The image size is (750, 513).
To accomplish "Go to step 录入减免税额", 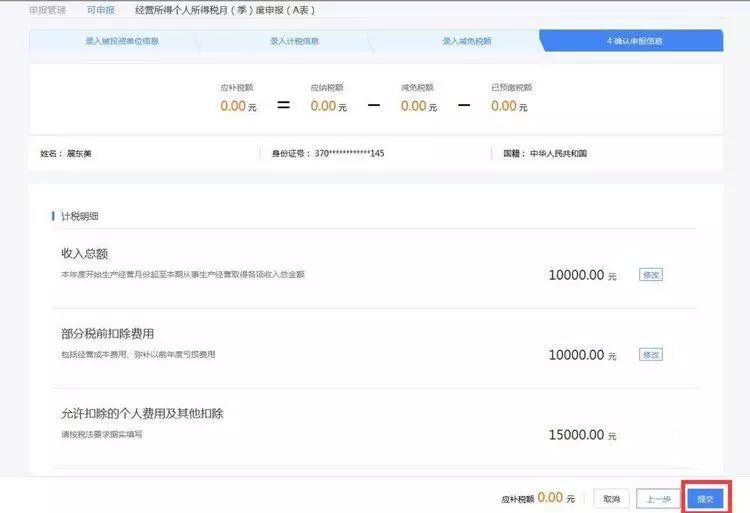I will point(467,41).
